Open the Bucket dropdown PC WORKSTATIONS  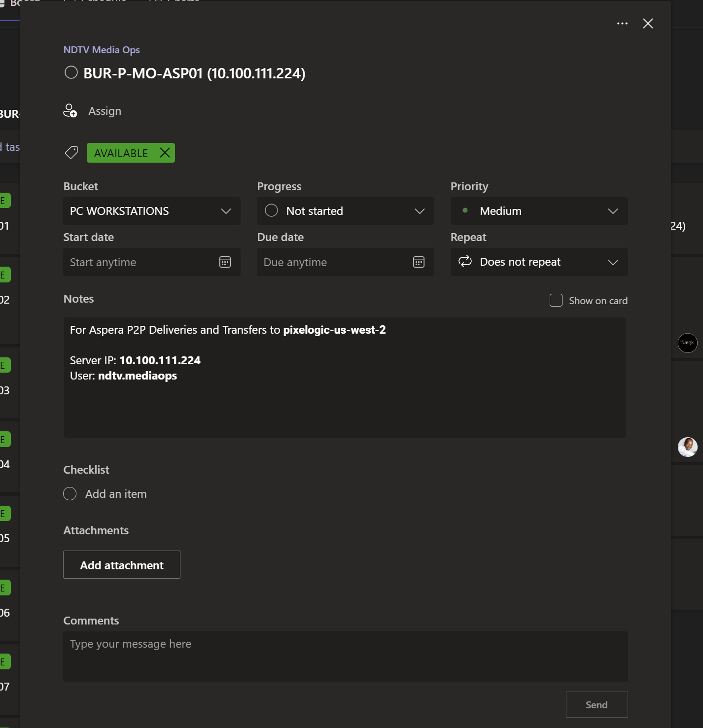point(152,211)
